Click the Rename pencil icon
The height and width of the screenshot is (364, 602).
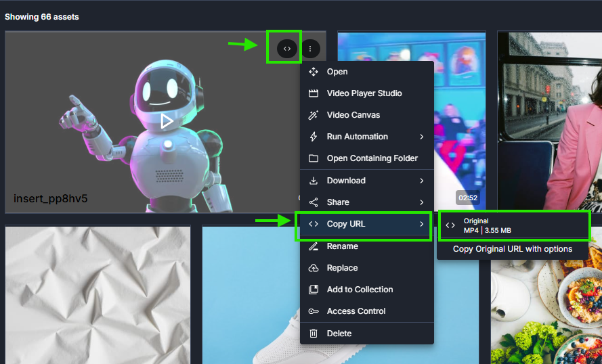(x=314, y=246)
